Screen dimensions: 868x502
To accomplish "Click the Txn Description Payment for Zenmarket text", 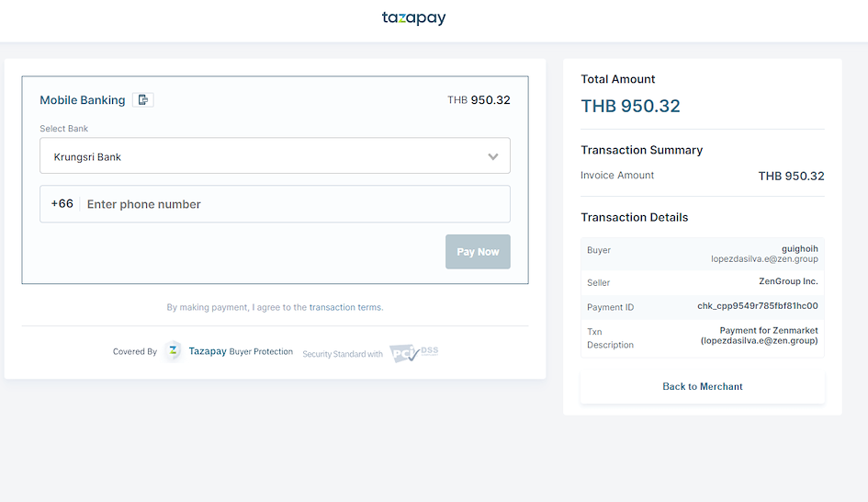I will pos(759,336).
